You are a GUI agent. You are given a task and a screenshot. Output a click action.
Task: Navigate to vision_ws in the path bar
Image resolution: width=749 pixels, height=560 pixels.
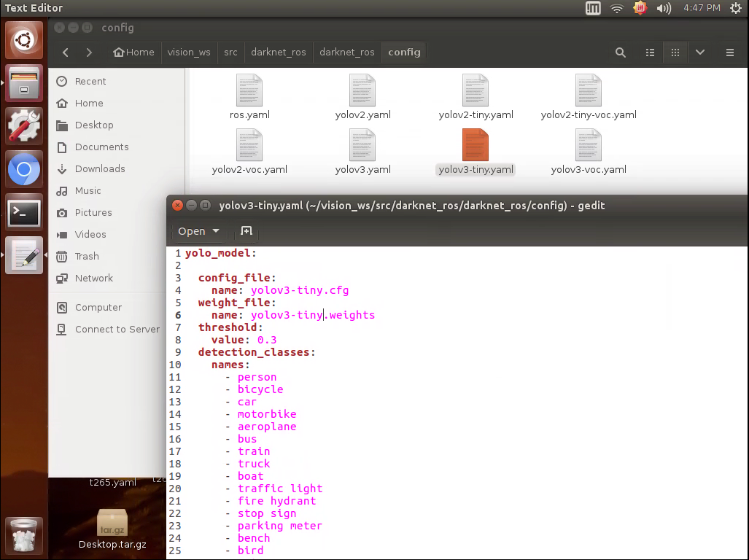[x=189, y=52]
